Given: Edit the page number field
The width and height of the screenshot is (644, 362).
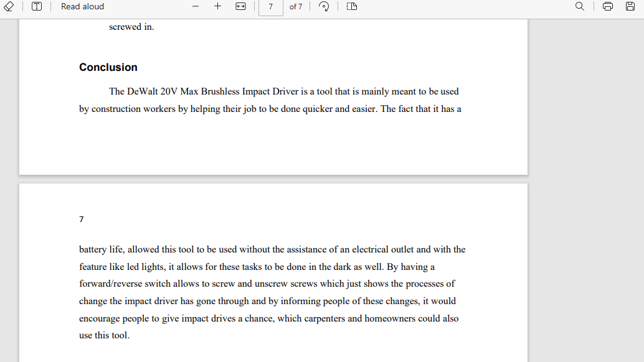Looking at the screenshot, I should pyautogui.click(x=271, y=7).
